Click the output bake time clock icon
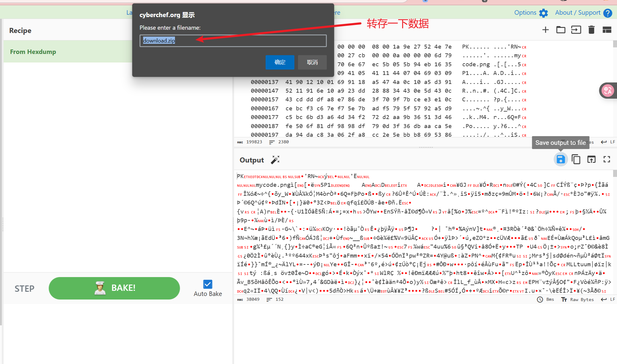617x364 pixels. click(x=540, y=300)
